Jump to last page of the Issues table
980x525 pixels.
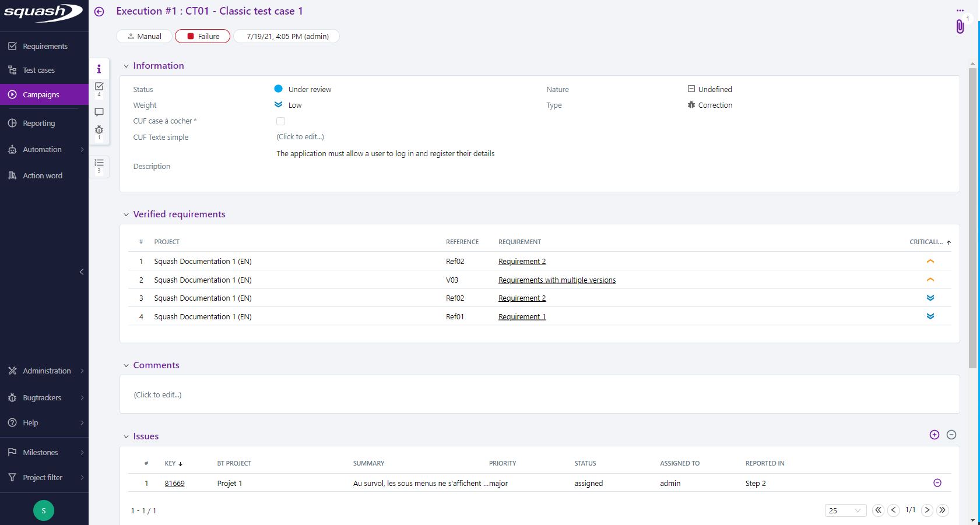pyautogui.click(x=943, y=510)
